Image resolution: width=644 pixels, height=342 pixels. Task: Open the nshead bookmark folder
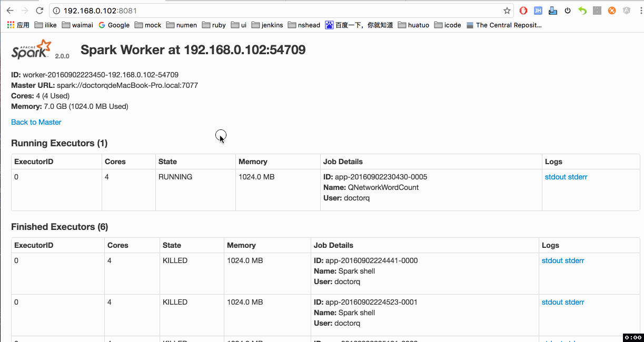[x=304, y=25]
